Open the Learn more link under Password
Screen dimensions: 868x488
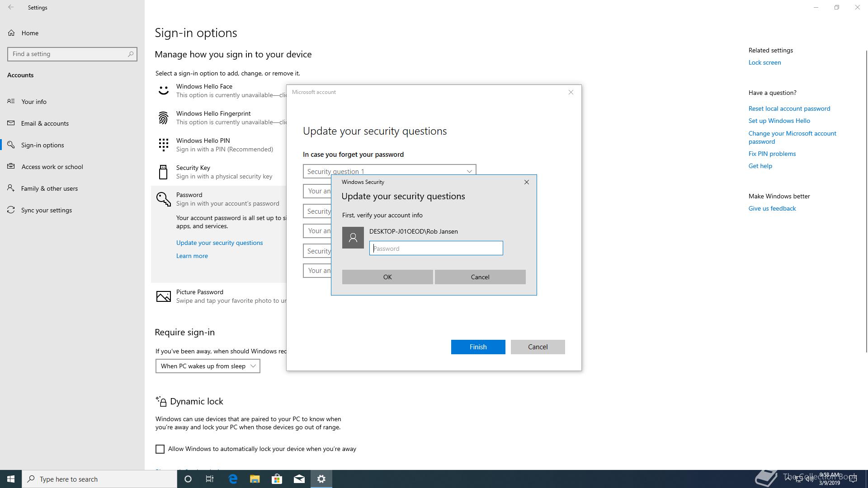point(192,256)
